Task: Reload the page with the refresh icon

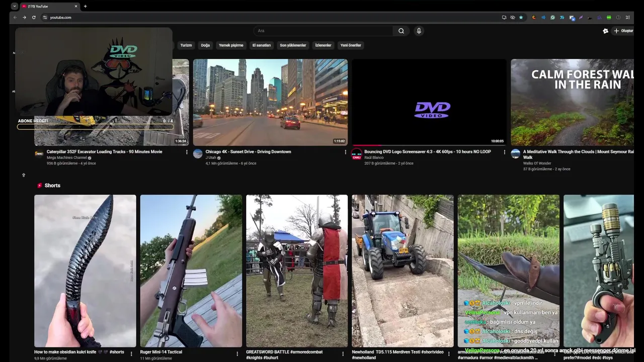Action: [x=34, y=17]
